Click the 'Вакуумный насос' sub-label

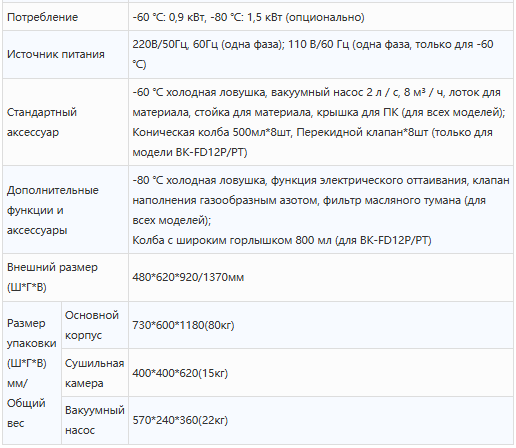pyautogui.click(x=95, y=420)
